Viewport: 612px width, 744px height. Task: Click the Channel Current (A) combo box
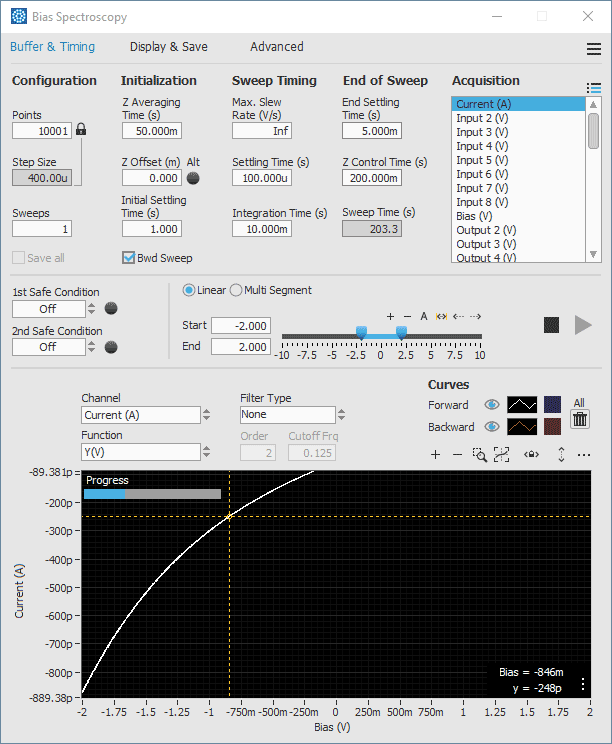(141, 415)
